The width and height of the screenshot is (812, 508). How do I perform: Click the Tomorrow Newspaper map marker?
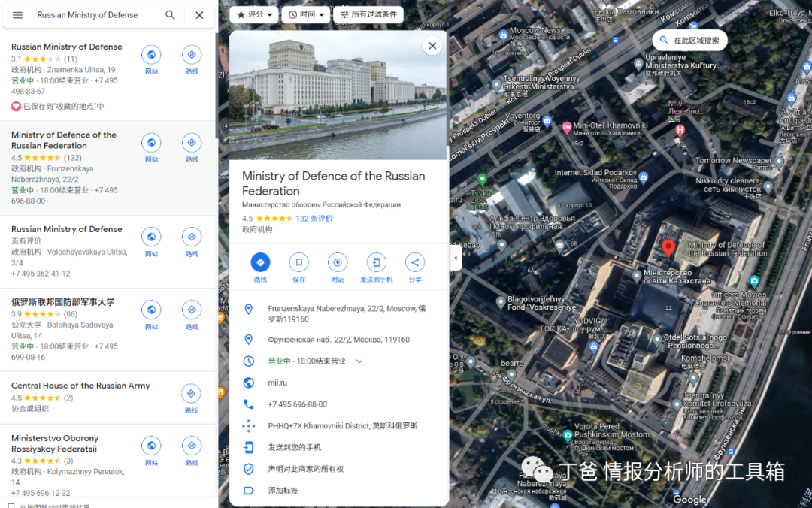(x=779, y=162)
